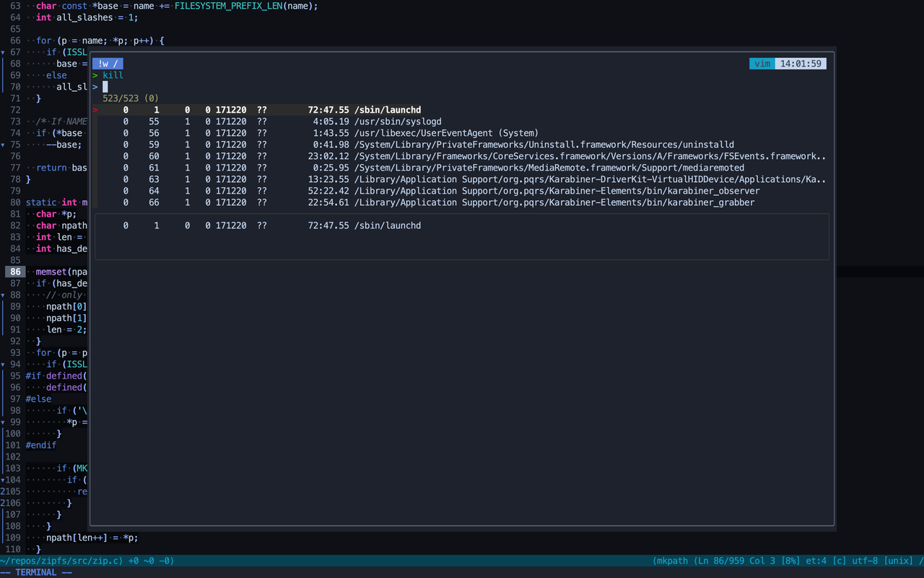The image size is (924, 578).
Task: Collapse the fold at line 88
Action: [x=3, y=295]
